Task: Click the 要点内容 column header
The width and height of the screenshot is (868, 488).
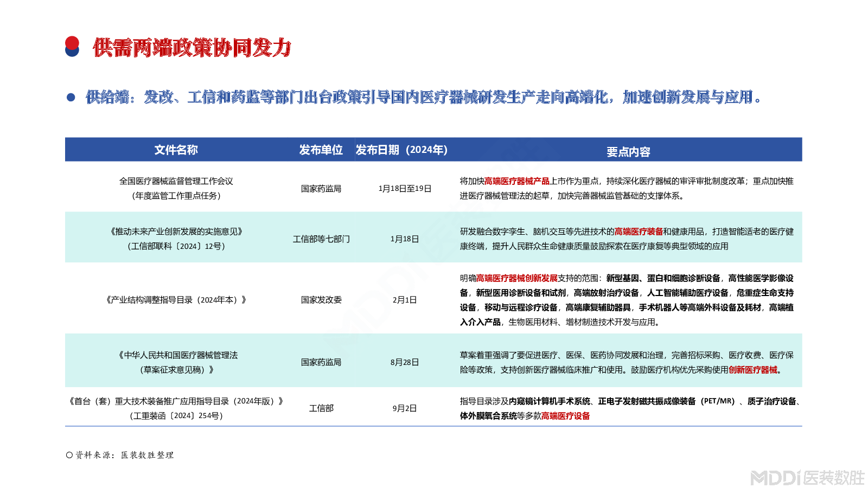Action: coord(628,152)
